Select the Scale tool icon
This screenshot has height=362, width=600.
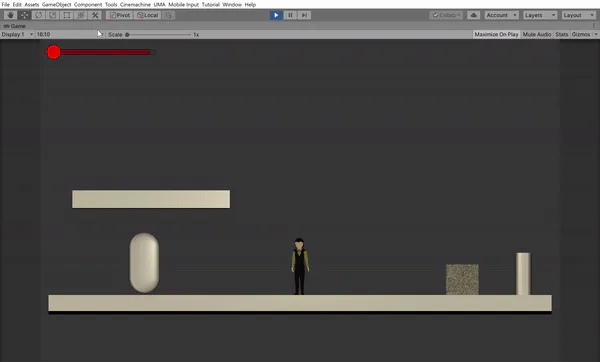coord(52,15)
